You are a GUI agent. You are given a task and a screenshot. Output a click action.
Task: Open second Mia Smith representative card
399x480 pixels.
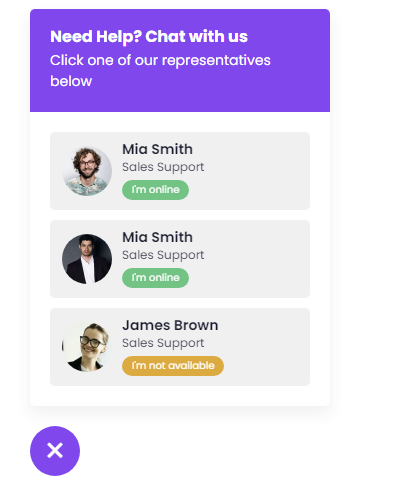[x=180, y=259]
